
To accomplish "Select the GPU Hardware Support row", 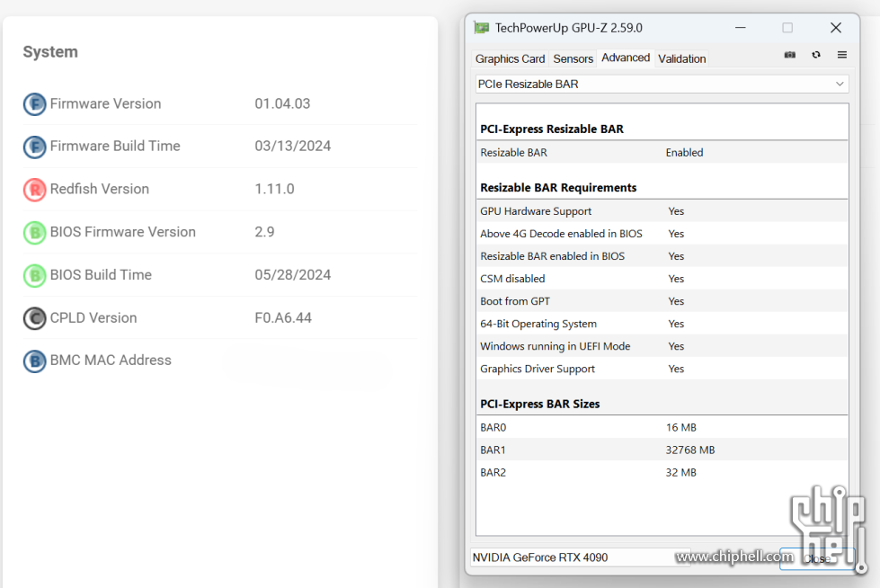I will (662, 211).
